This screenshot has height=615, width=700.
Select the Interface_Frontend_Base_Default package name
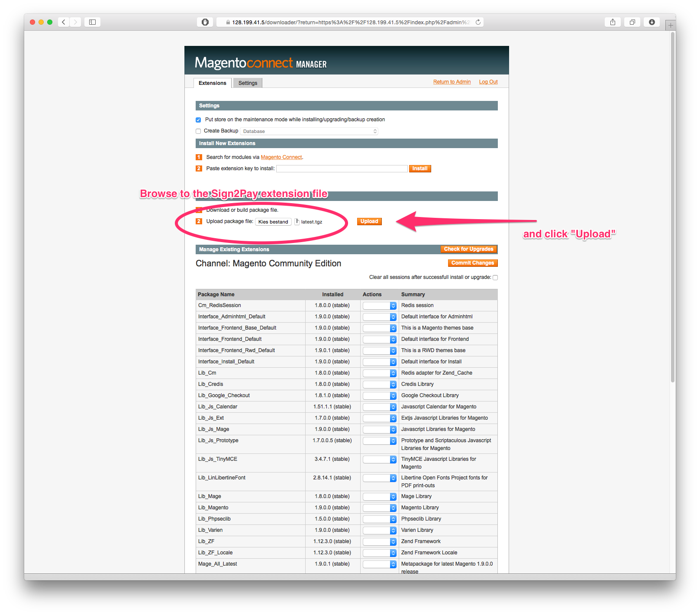[x=237, y=328]
